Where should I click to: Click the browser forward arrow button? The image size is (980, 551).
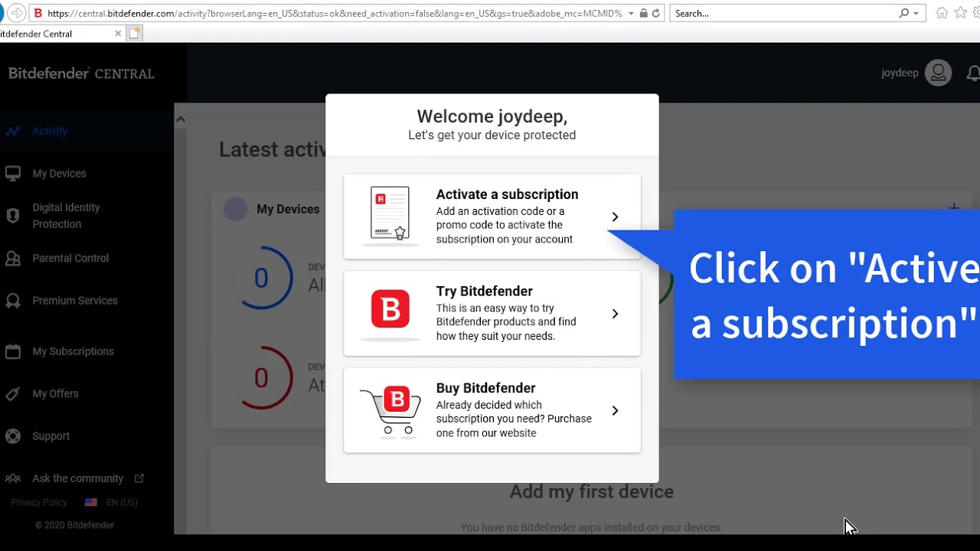[x=16, y=13]
